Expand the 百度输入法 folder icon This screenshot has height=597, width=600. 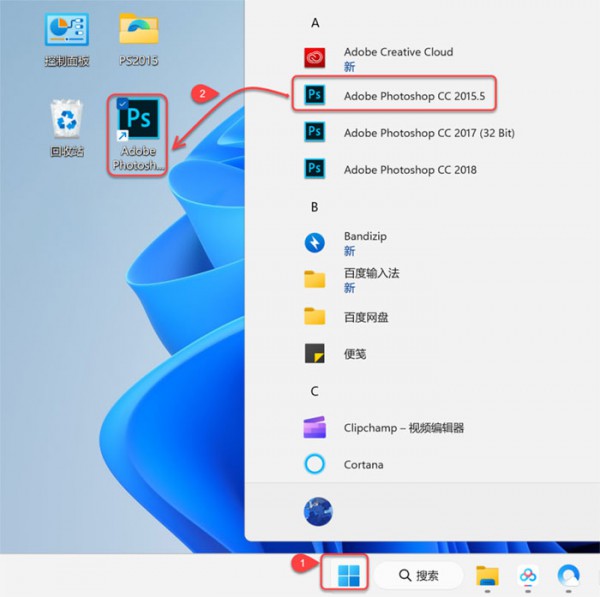[x=315, y=279]
